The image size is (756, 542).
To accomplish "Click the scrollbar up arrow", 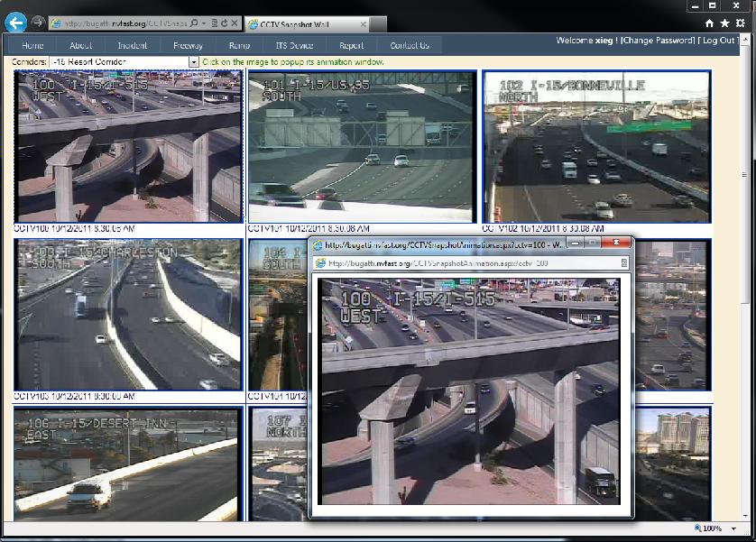I will (x=746, y=38).
